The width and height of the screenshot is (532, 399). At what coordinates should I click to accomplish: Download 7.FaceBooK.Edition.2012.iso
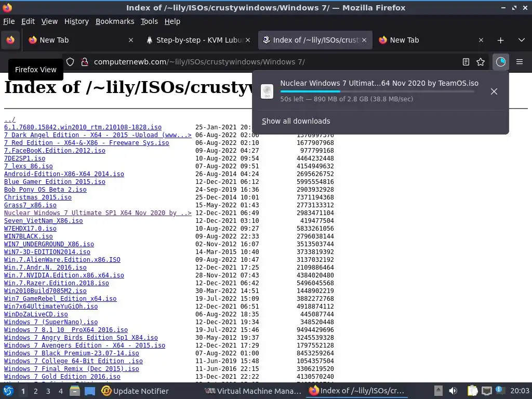(55, 150)
